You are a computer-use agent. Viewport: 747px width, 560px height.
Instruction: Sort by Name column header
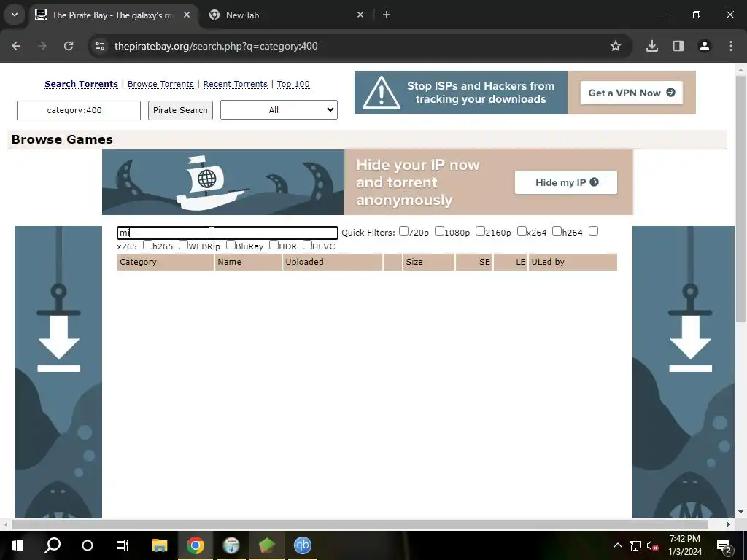[x=248, y=262]
